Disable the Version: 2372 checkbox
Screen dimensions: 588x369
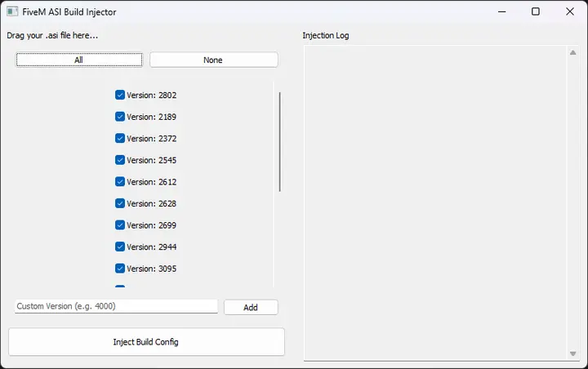[119, 139]
